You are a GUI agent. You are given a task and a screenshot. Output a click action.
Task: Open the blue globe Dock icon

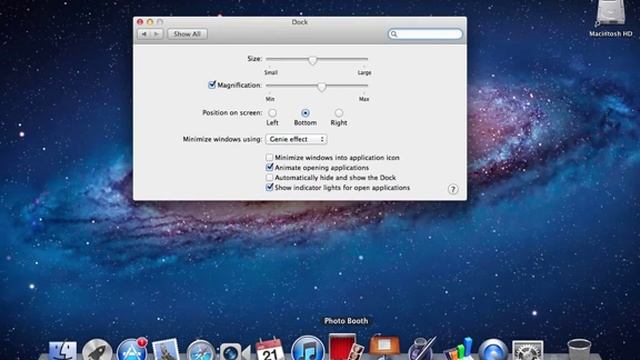coord(493,350)
